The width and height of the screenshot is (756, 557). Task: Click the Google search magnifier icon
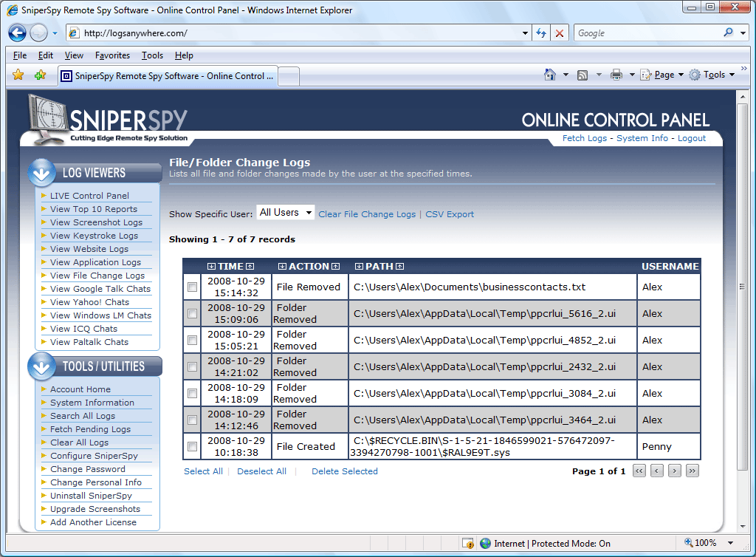tap(728, 33)
